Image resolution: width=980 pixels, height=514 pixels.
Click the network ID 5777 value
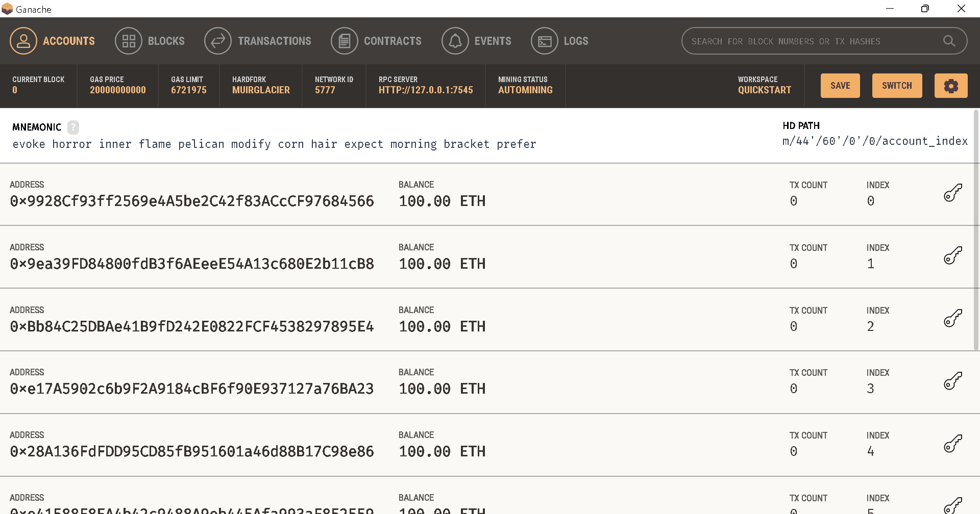325,90
